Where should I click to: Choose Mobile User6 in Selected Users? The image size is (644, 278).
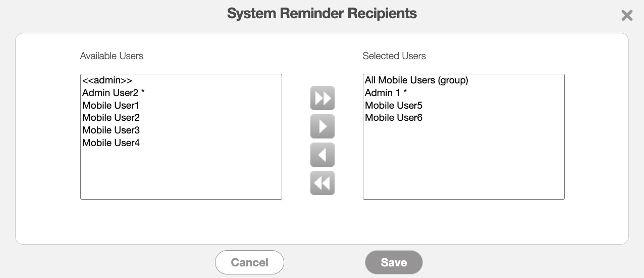click(x=394, y=118)
